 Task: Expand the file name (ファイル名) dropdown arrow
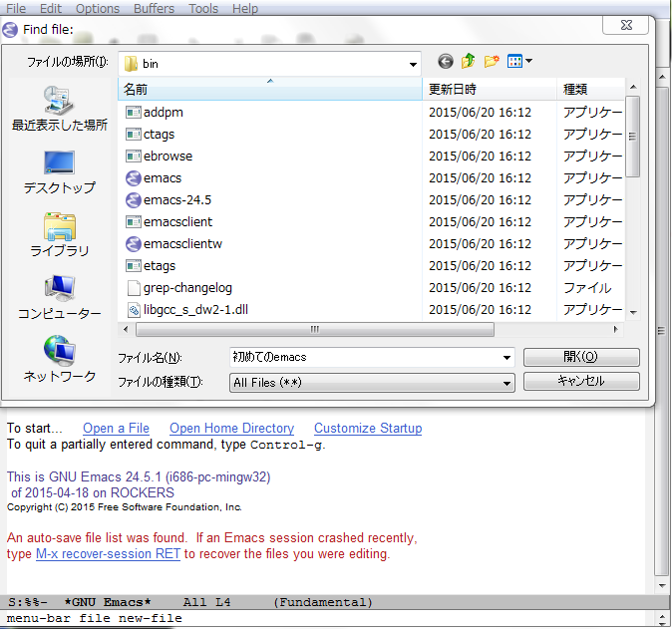506,357
